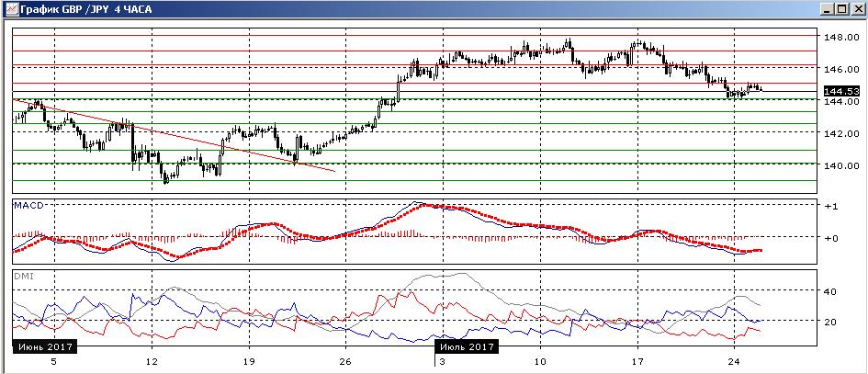Viewport: 868px width, 374px height.
Task: Click date label 5 on time axis
Action: pyautogui.click(x=53, y=362)
